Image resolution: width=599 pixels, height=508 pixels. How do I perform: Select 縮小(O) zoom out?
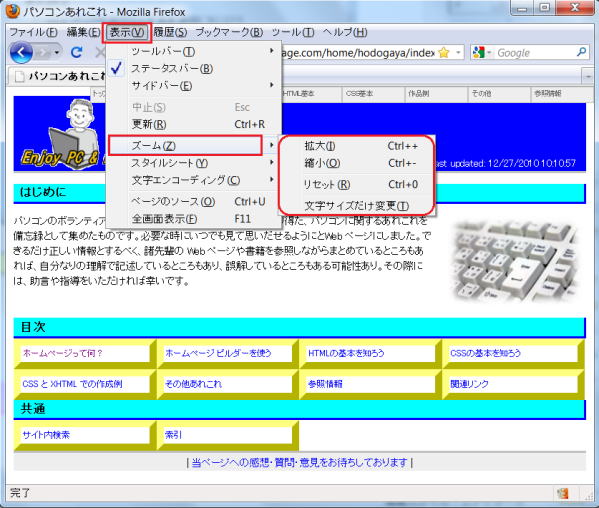[x=357, y=163]
